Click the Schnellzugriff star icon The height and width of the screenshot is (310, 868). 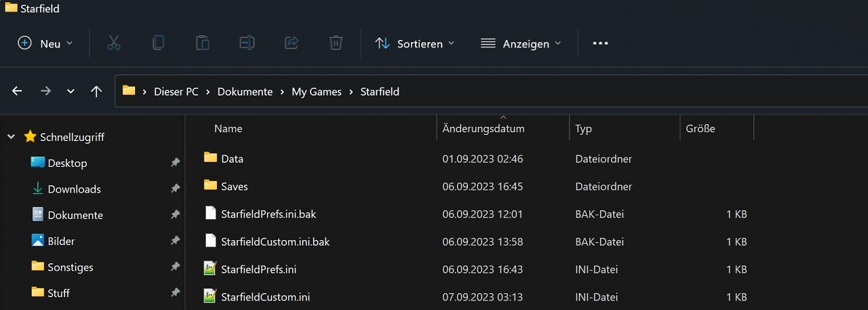(x=30, y=136)
